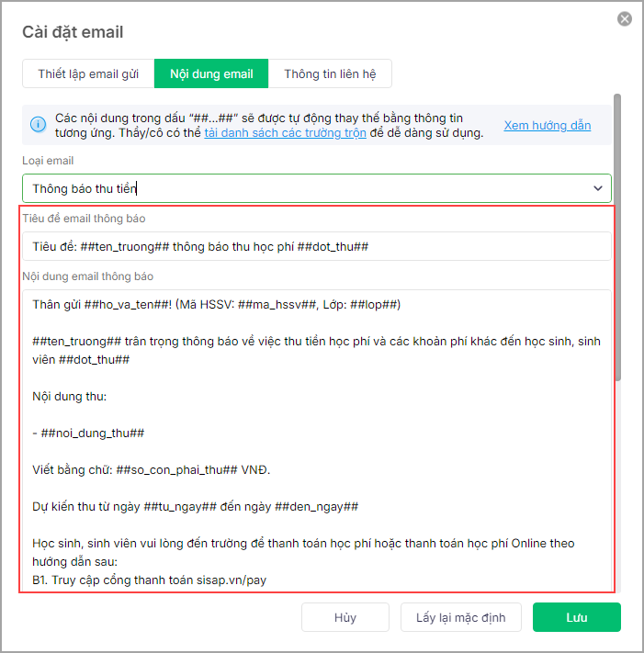
Task: Click the blue info icon in the notice
Action: [x=38, y=125]
